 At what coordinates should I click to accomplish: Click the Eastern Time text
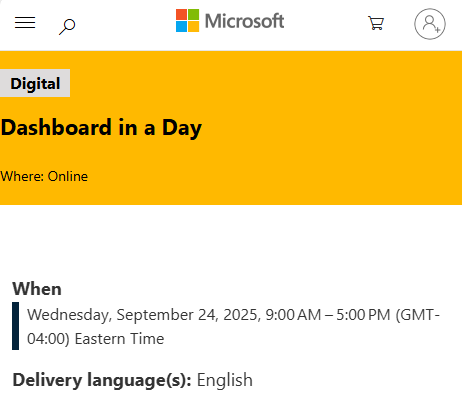point(119,339)
